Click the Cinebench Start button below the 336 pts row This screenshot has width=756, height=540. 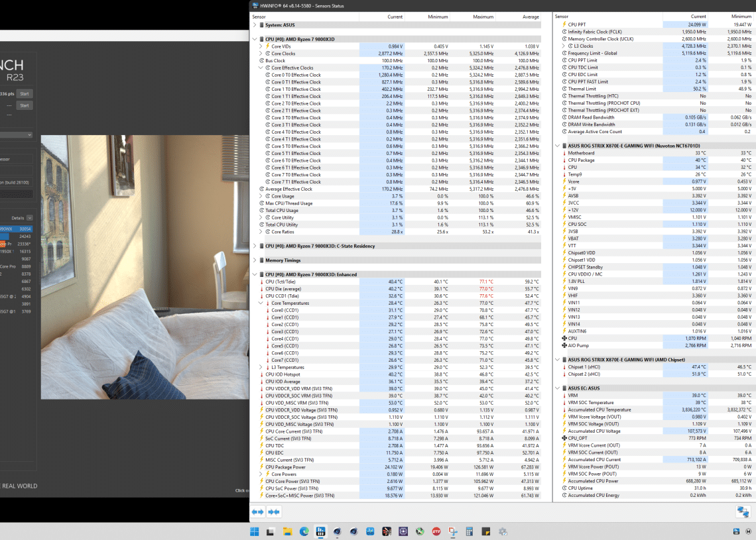(25, 105)
